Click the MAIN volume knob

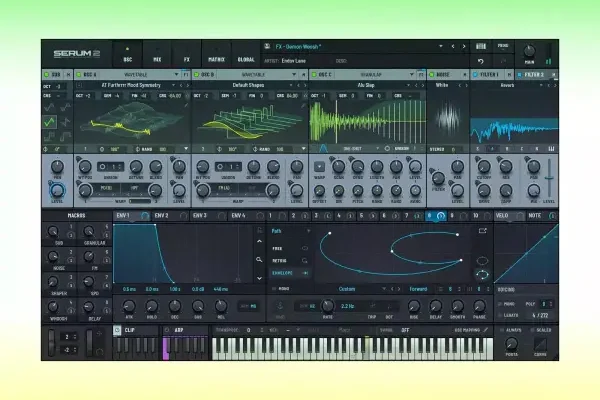tap(529, 53)
